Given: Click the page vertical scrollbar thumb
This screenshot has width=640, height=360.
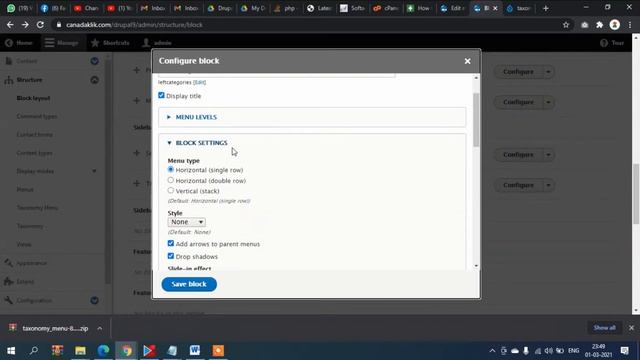Looking at the screenshot, I should click(636, 194).
